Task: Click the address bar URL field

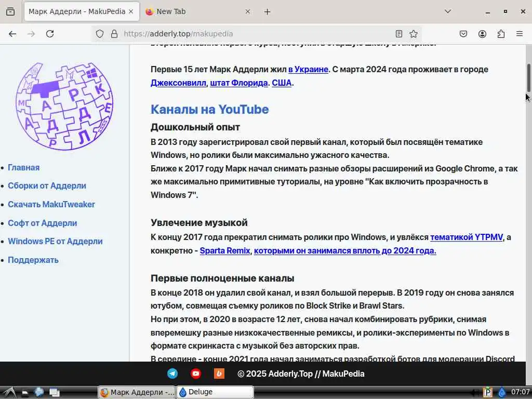Action: coord(256,34)
